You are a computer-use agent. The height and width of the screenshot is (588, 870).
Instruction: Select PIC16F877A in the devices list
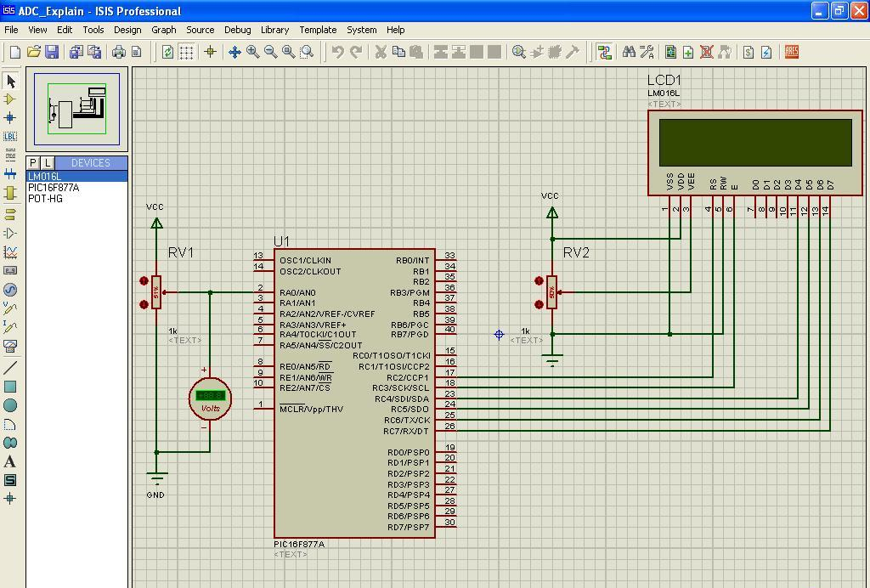pos(54,188)
